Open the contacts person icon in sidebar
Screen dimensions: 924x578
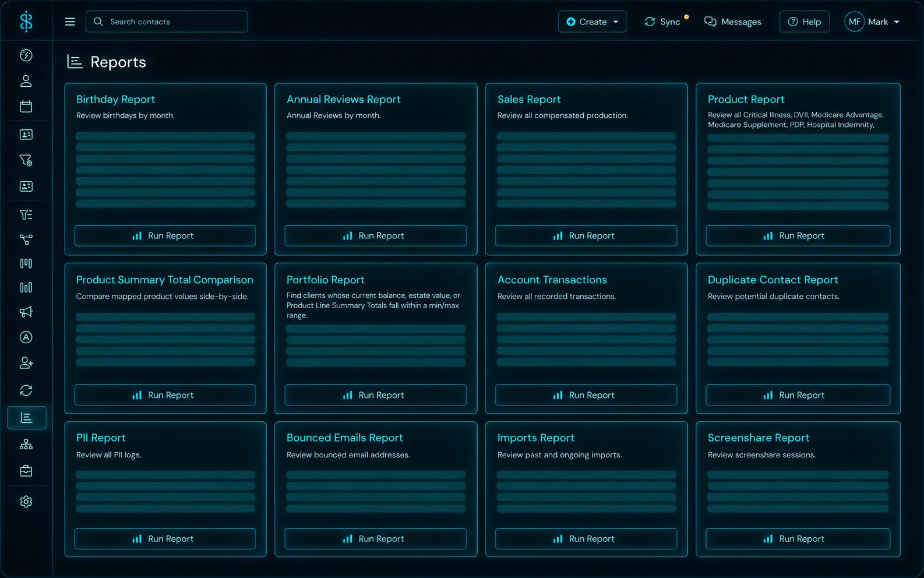26,81
